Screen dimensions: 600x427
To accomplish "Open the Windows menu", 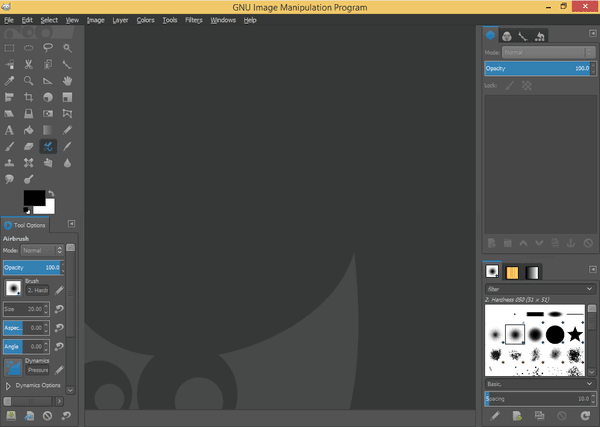I will click(223, 20).
